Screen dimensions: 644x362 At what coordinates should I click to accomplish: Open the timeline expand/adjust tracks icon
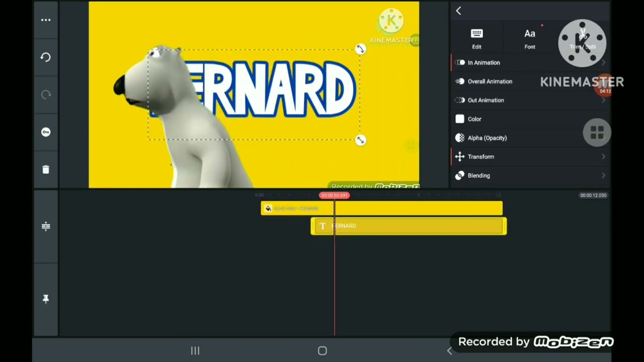46,226
